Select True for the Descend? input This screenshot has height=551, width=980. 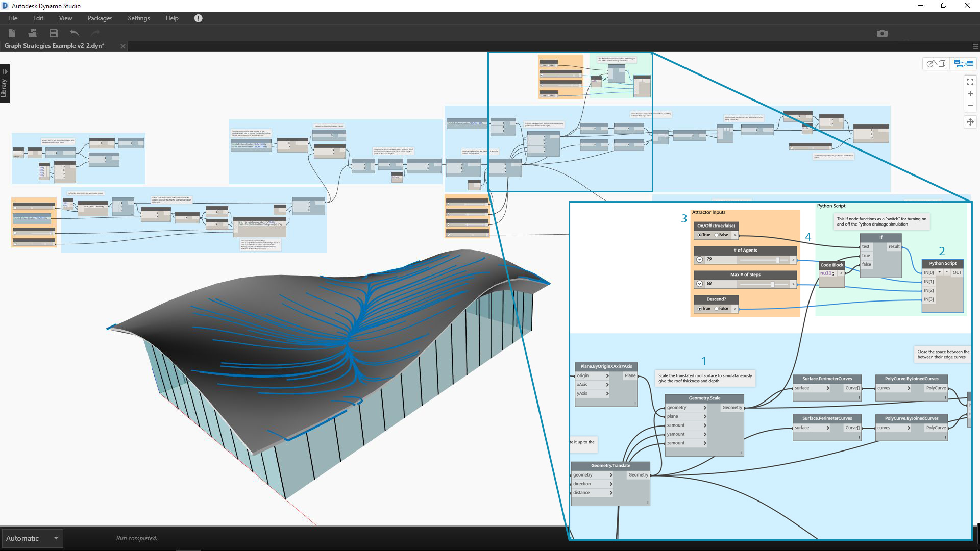[x=700, y=308]
